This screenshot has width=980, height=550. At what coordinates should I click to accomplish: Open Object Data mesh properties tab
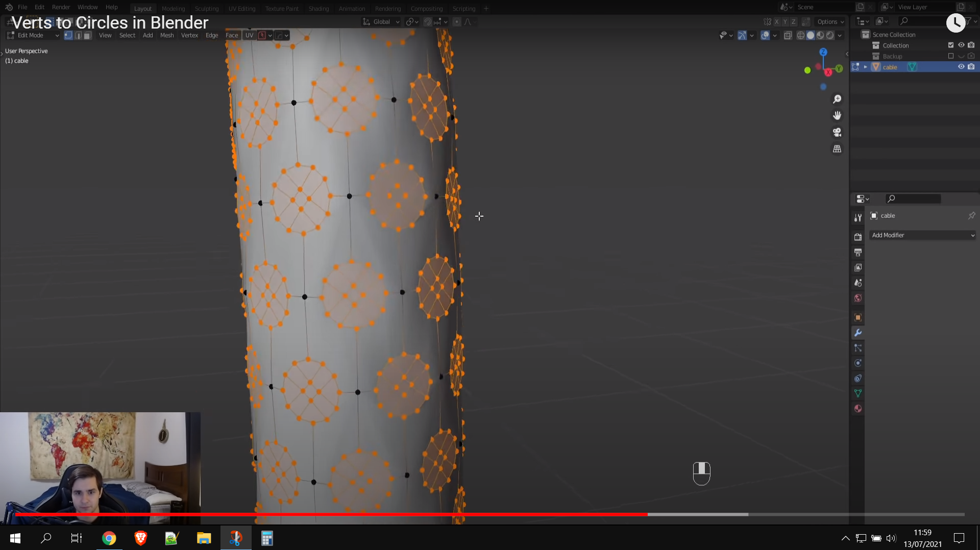(858, 393)
